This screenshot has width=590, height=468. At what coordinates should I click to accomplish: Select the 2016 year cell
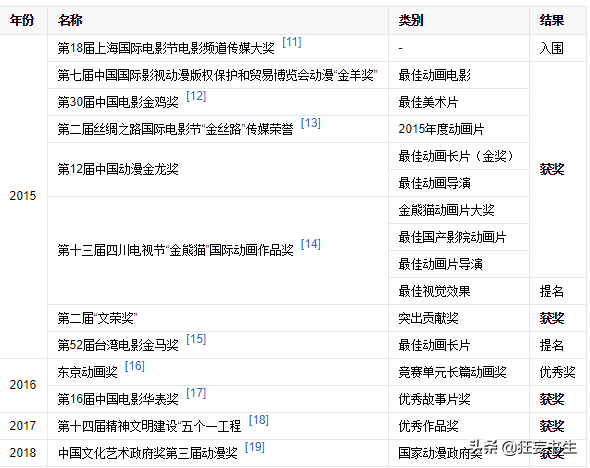23,385
